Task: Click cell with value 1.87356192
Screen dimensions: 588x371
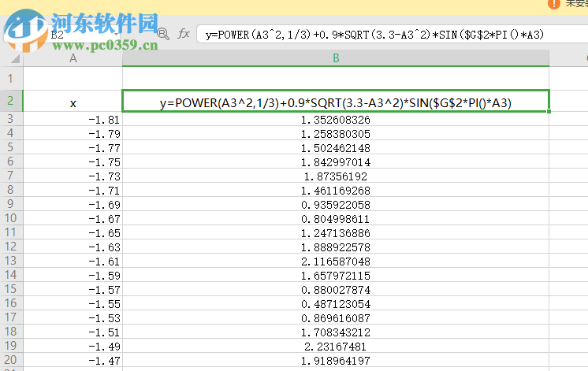Action: click(x=336, y=176)
